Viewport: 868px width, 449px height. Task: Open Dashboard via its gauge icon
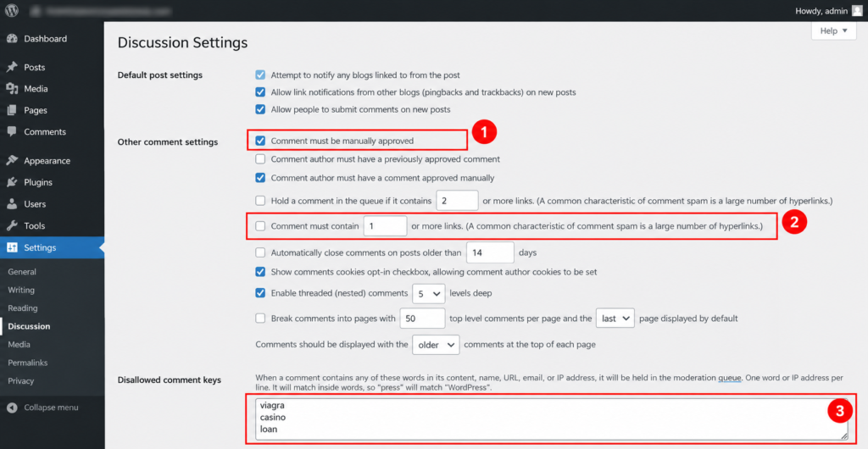tap(12, 39)
